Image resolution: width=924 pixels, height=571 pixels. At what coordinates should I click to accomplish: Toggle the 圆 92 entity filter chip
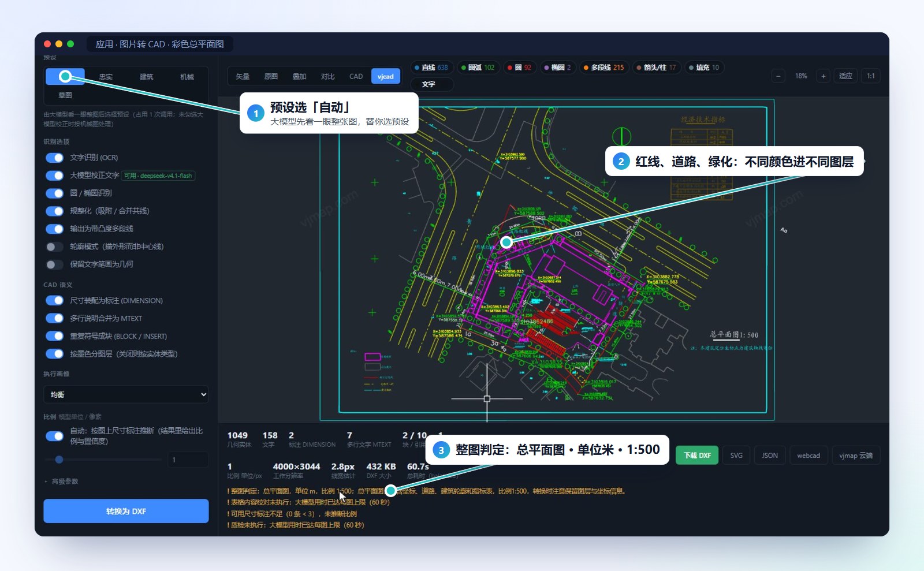point(519,68)
